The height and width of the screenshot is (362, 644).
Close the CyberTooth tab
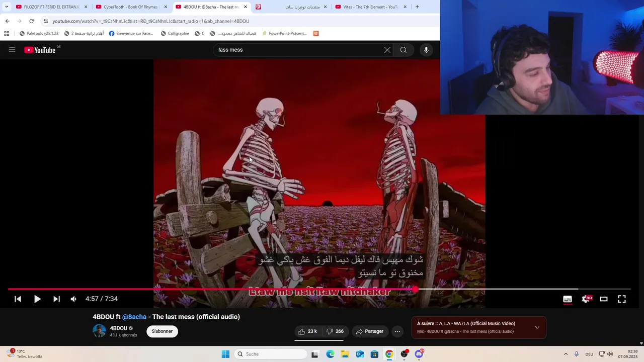pyautogui.click(x=166, y=7)
